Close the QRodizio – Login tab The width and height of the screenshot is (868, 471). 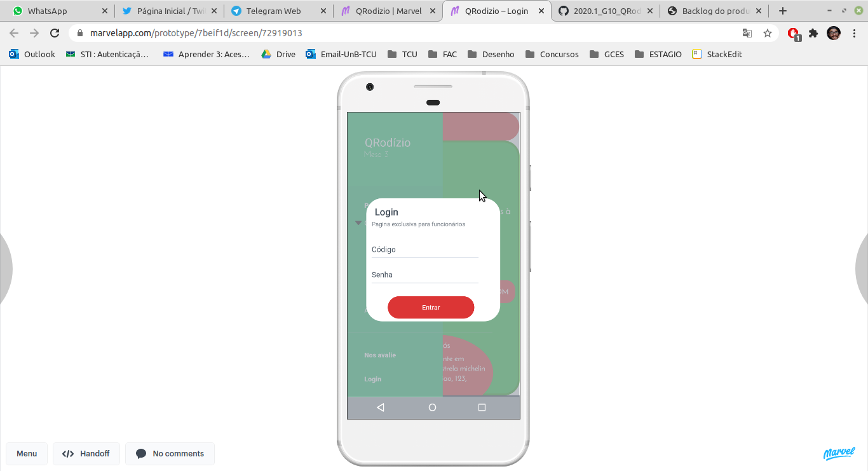coord(541,11)
